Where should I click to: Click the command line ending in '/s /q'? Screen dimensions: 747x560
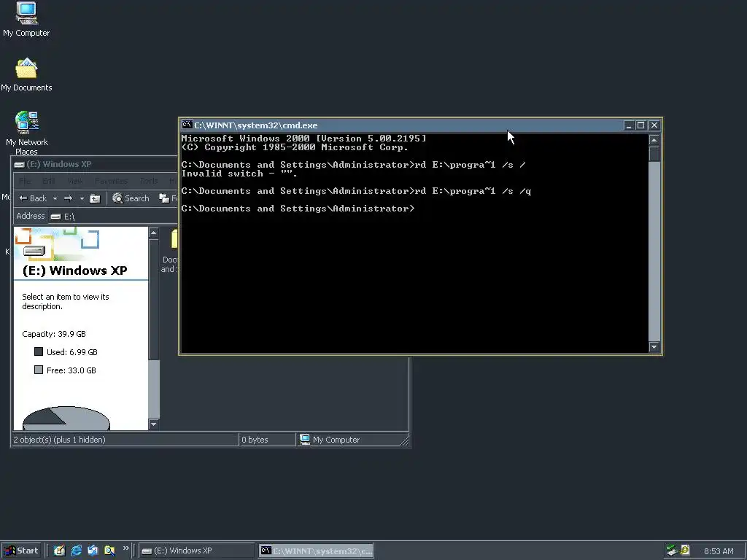pos(356,191)
